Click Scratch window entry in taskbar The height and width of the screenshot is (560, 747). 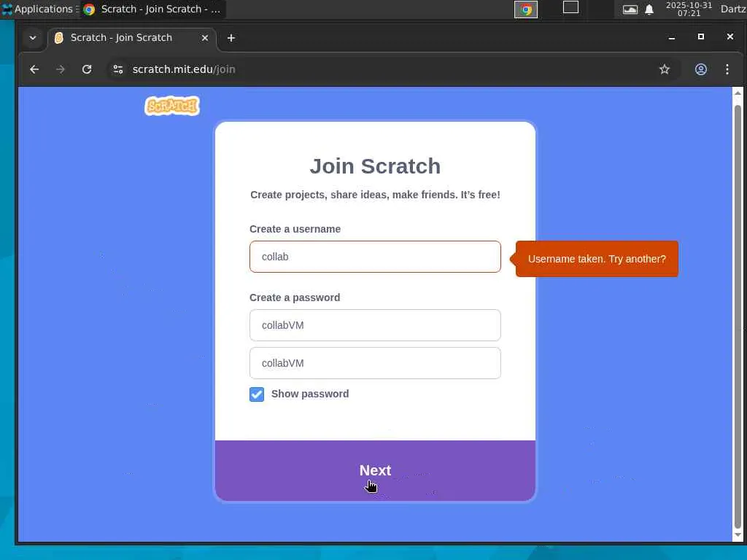click(x=152, y=9)
